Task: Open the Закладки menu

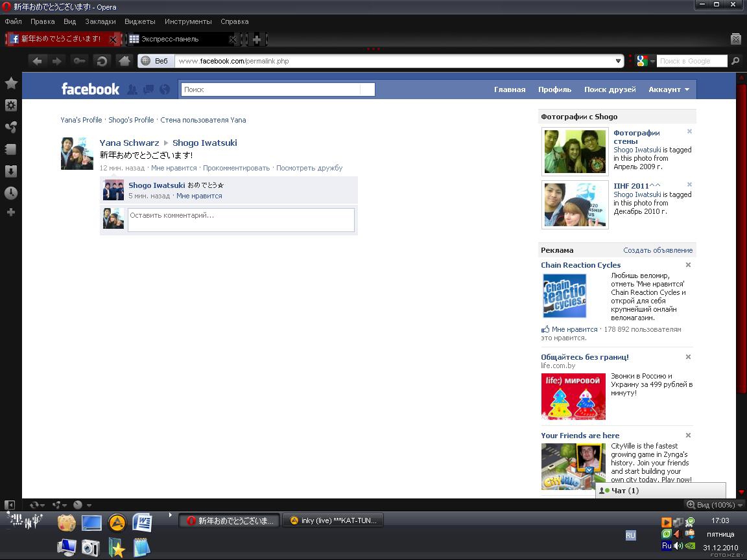Action: coord(101,21)
